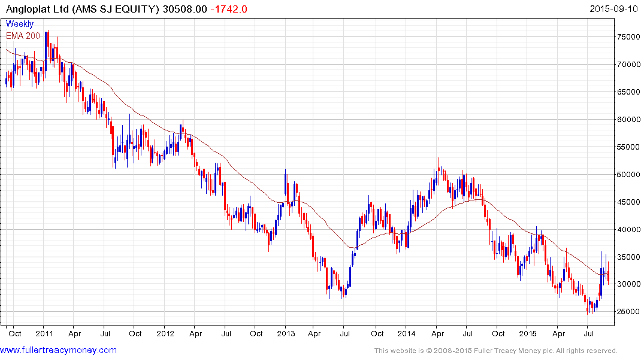644x359 pixels.
Task: Click the 'EMA 200' legend label
Action: (x=23, y=36)
